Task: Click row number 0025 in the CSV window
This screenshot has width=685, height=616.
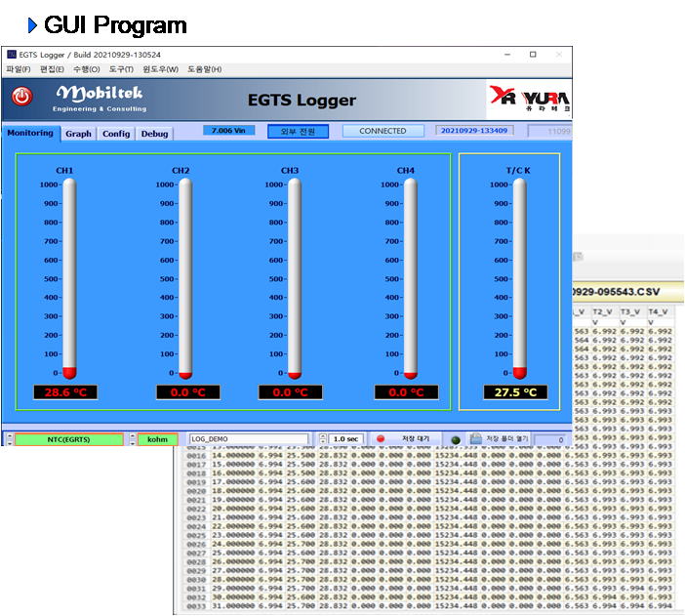Action: [x=196, y=536]
